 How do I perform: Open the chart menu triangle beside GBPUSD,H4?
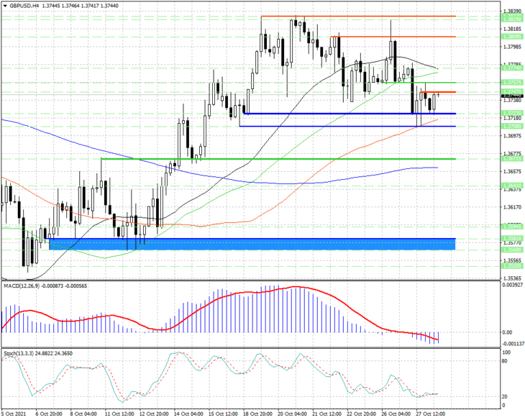[5, 6]
